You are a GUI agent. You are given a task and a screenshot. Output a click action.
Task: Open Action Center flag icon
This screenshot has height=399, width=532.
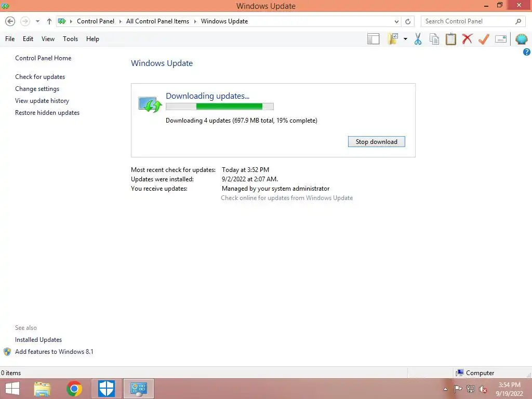[458, 389]
